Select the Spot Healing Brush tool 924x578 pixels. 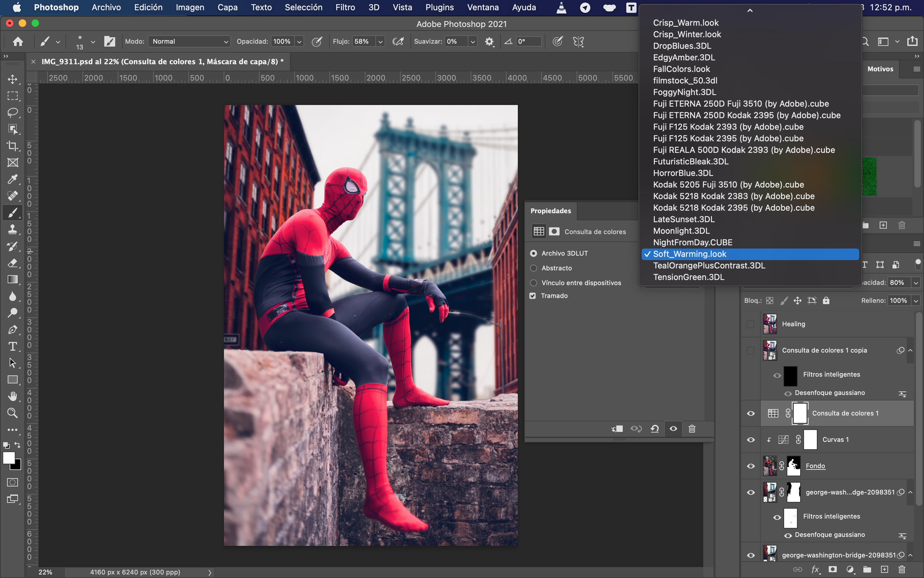(13, 196)
